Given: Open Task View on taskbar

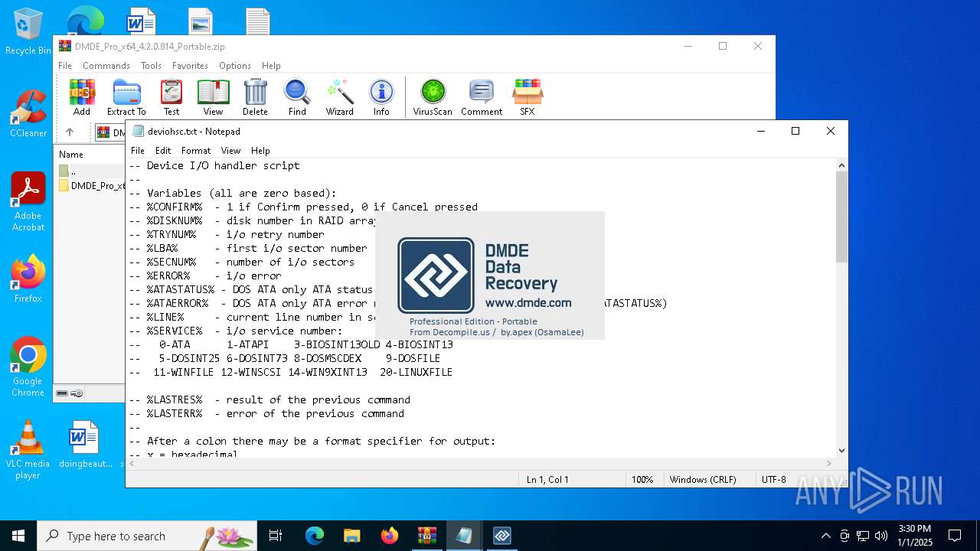Looking at the screenshot, I should (276, 536).
